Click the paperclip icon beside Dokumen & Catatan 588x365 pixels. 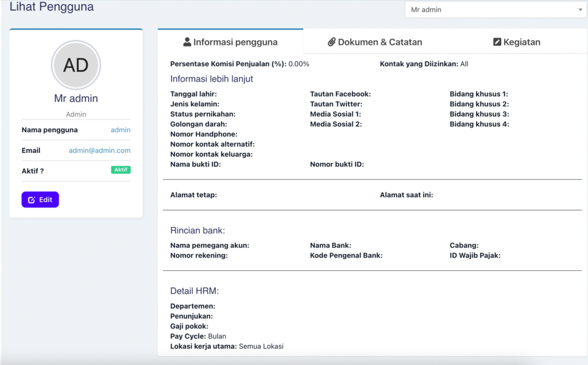[x=331, y=42]
